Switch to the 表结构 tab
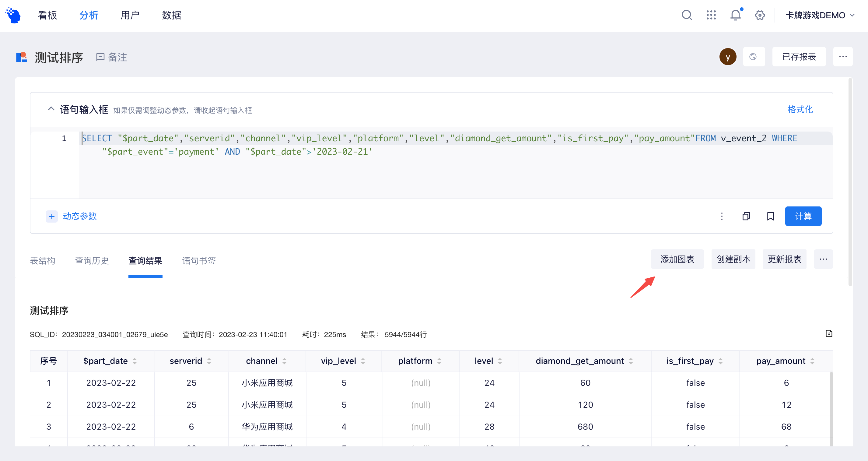 [x=43, y=261]
